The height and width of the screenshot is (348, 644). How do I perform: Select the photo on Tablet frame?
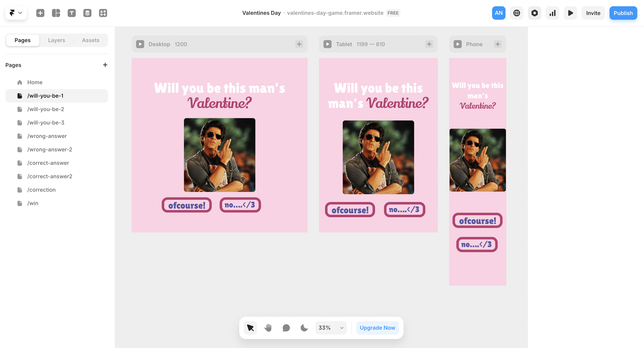tap(378, 157)
